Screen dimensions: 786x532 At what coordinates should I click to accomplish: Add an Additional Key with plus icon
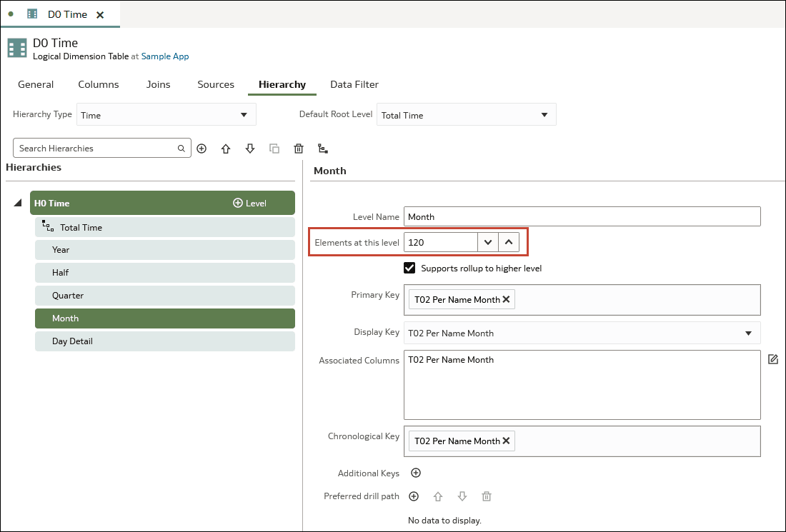[x=415, y=473]
